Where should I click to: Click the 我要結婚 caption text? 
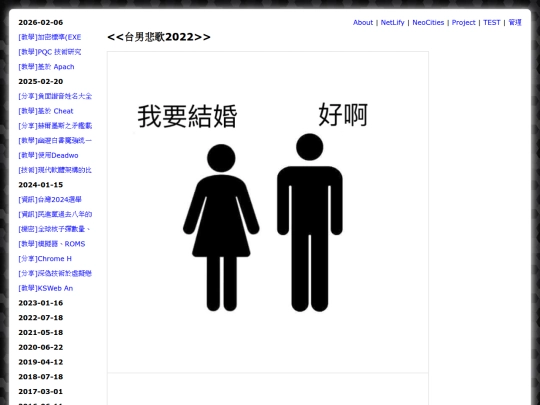[x=187, y=116]
